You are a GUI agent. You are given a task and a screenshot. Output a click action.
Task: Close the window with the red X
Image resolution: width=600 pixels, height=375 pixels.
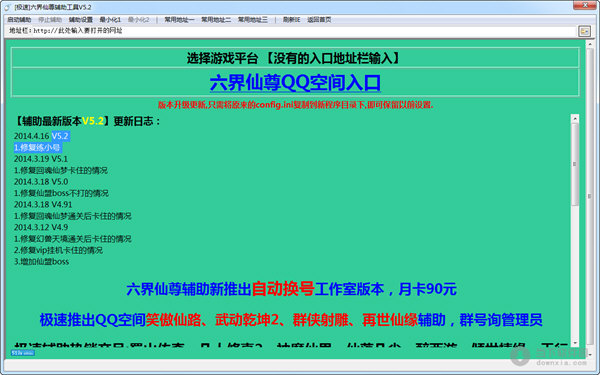point(586,5)
